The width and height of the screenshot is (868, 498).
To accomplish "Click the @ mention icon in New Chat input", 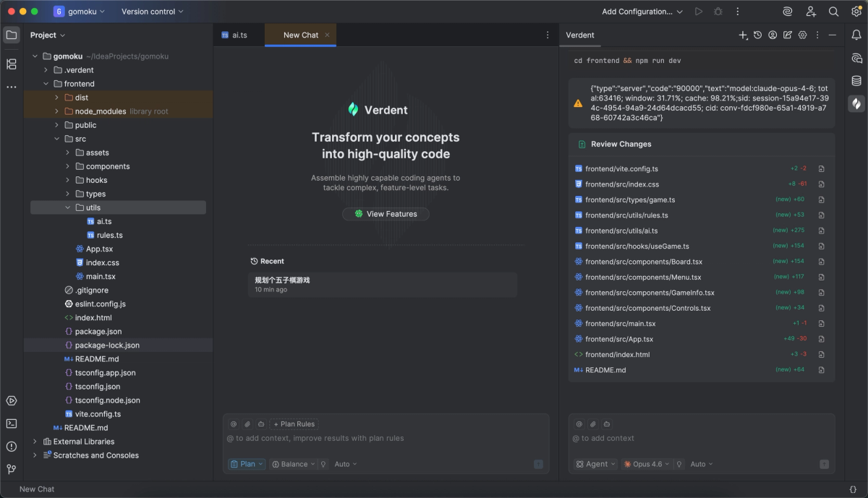I will [x=234, y=424].
